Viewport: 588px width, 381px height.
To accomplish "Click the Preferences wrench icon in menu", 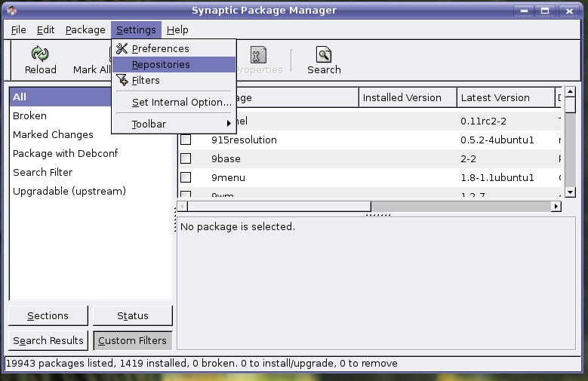I will click(x=122, y=48).
